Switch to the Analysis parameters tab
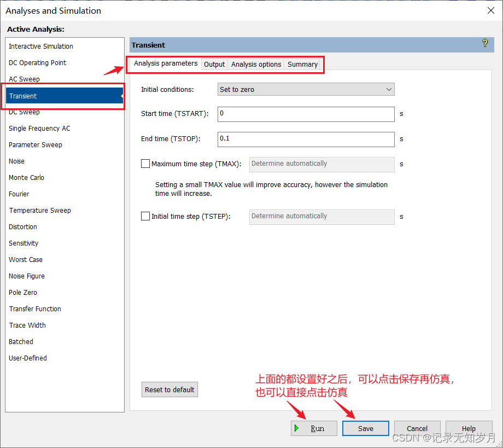The height and width of the screenshot is (448, 503). click(166, 63)
